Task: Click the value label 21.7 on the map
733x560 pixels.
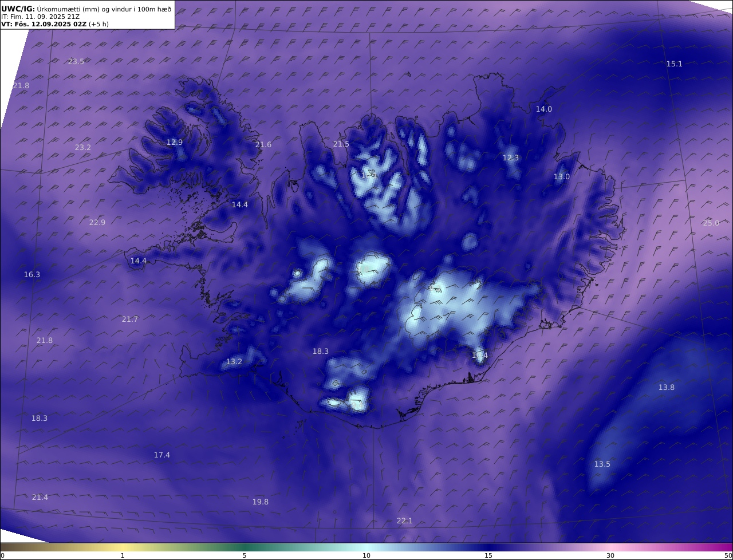Action: (x=130, y=319)
